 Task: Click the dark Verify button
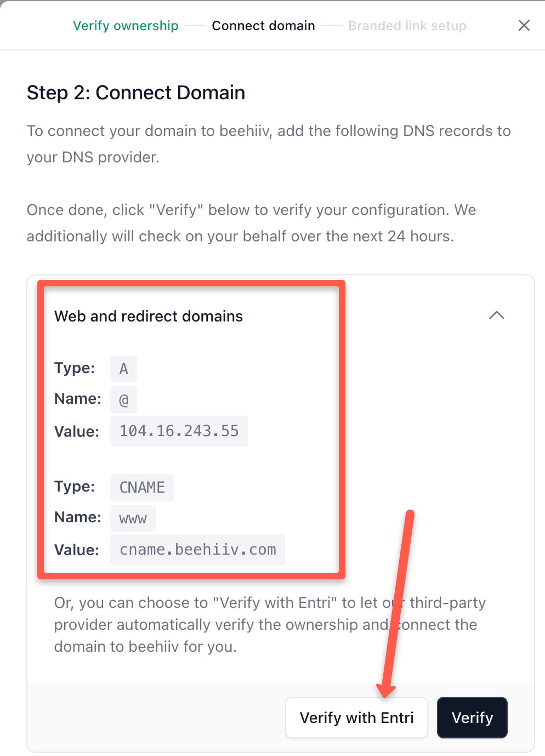coord(472,718)
